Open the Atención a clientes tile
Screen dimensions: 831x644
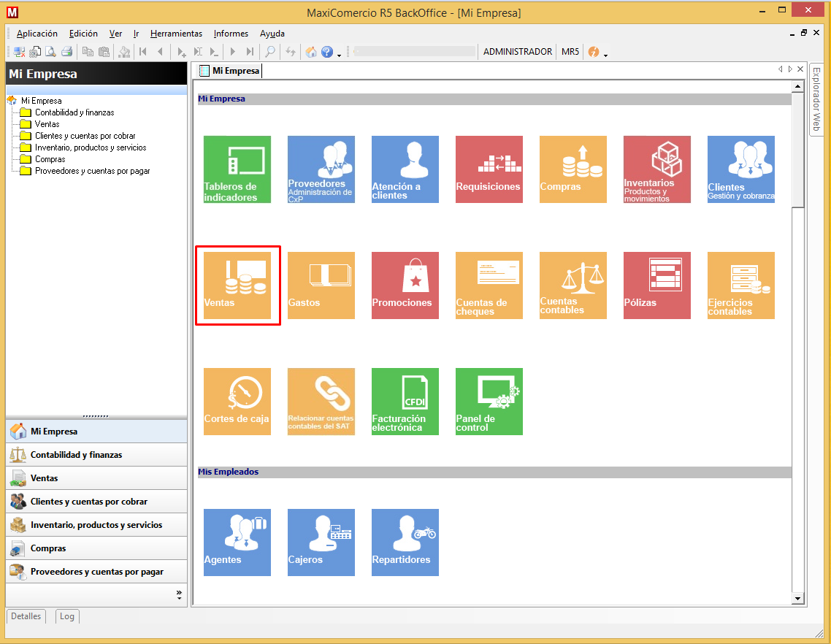click(405, 169)
